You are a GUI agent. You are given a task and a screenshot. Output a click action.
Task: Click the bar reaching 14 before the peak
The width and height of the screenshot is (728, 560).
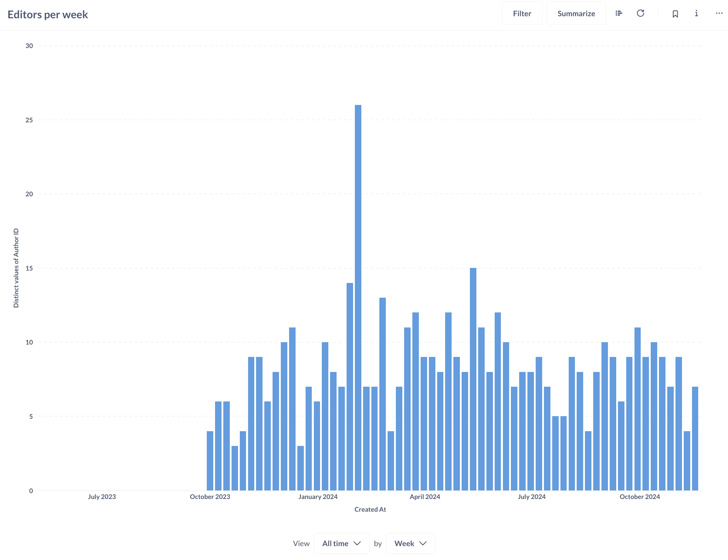(350, 386)
